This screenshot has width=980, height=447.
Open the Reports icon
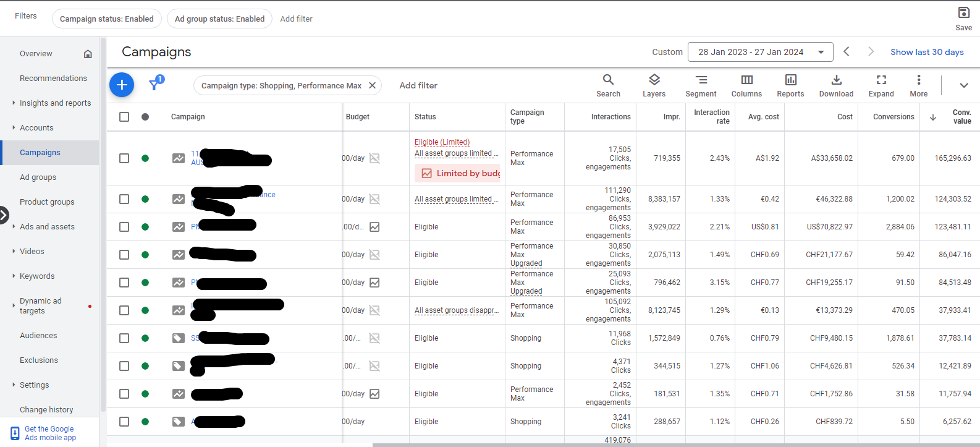(x=790, y=85)
